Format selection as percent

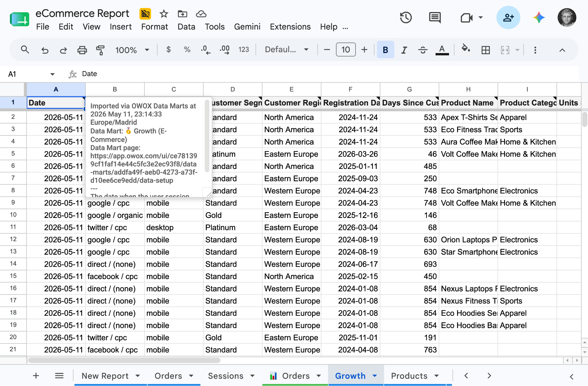coord(187,50)
